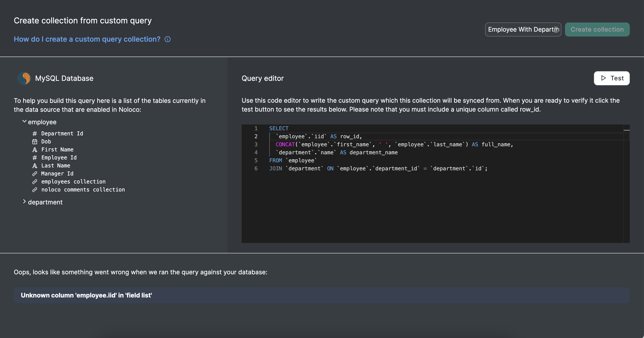Click the unknown column error message

pos(86,295)
